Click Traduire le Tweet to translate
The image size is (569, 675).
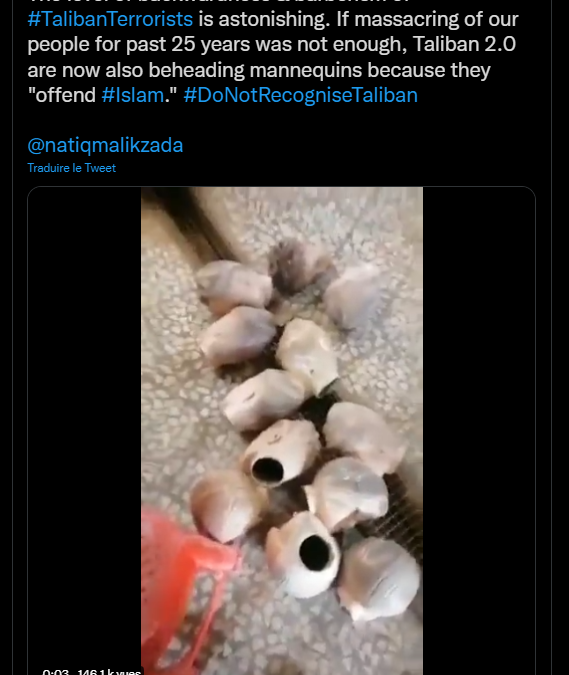[71, 168]
